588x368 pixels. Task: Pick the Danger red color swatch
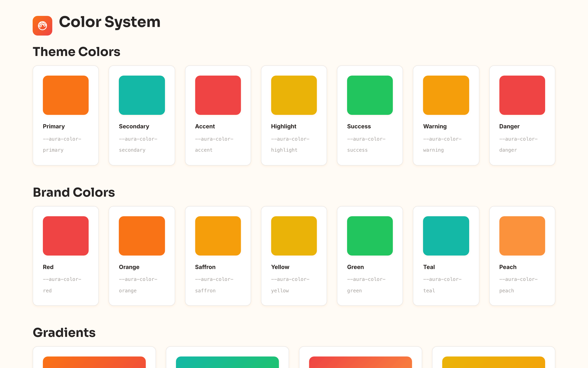pos(522,95)
